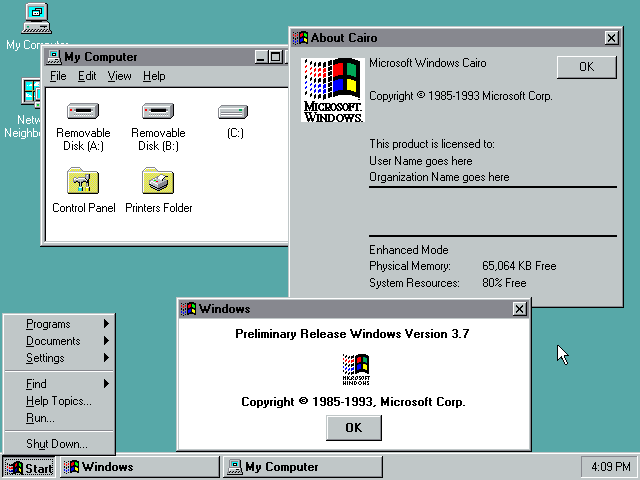Open the File menu in My Computer
This screenshot has height=480, width=640.
(58, 76)
